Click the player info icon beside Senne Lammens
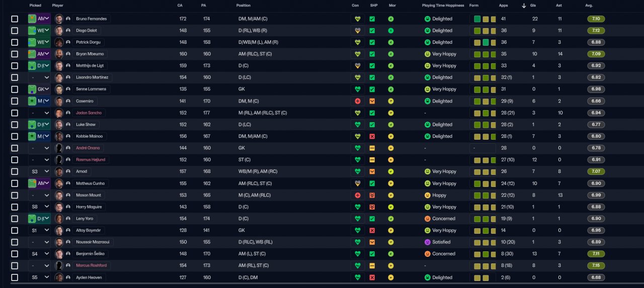The height and width of the screenshot is (288, 644). tap(67, 89)
